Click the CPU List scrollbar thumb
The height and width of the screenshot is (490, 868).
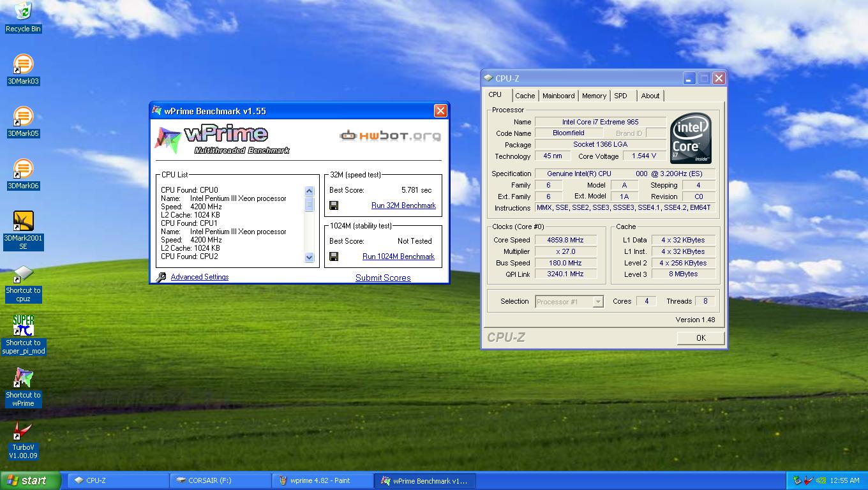[x=310, y=204]
